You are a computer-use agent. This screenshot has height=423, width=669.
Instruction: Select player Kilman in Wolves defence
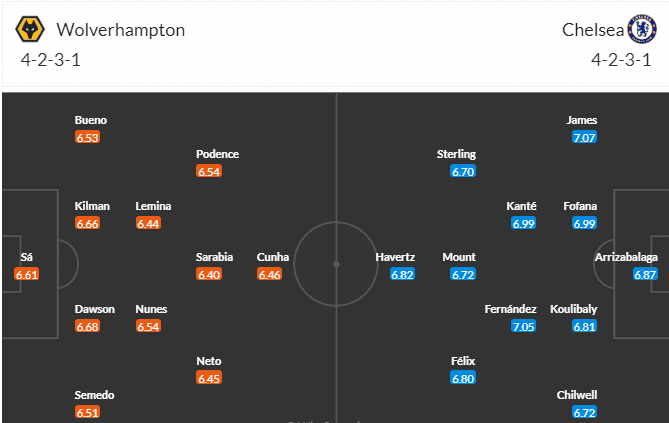tap(92, 206)
